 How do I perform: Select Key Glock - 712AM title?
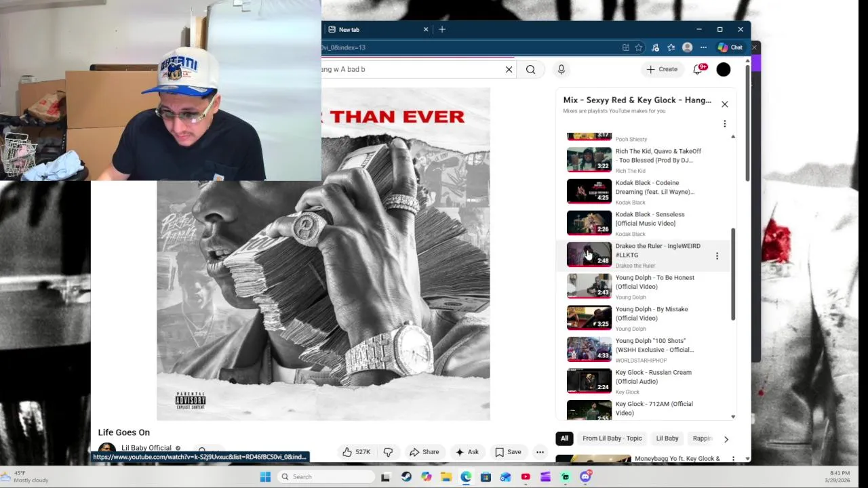point(654,408)
